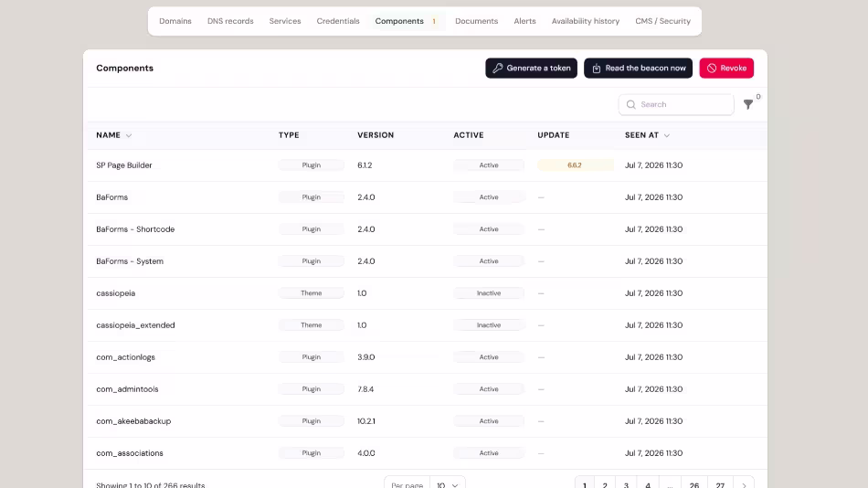Jump to page 27 of results
Viewport: 868px width, 488px height.
point(720,485)
